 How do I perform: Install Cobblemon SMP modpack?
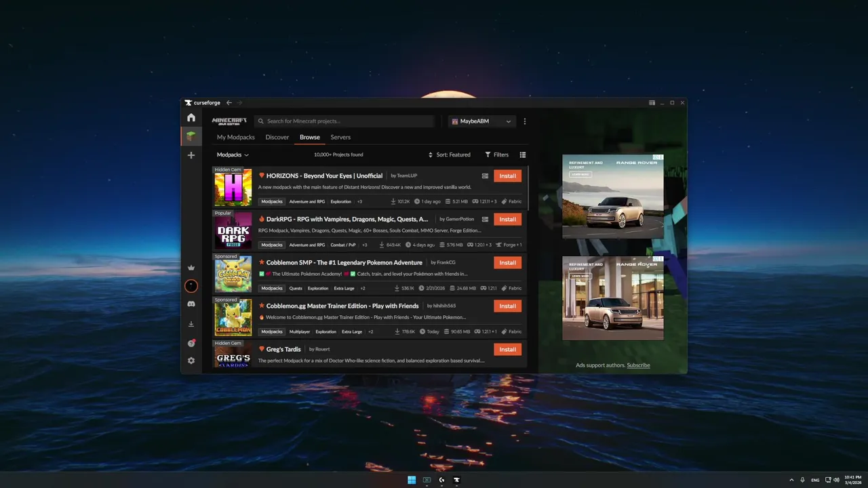[x=508, y=262]
